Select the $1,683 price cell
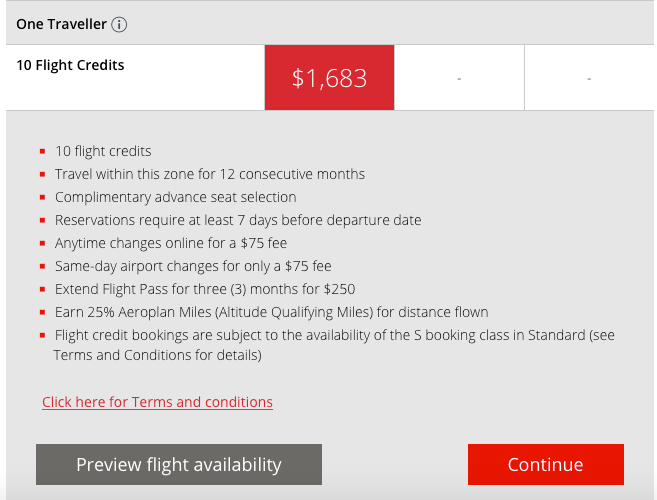 (x=329, y=78)
